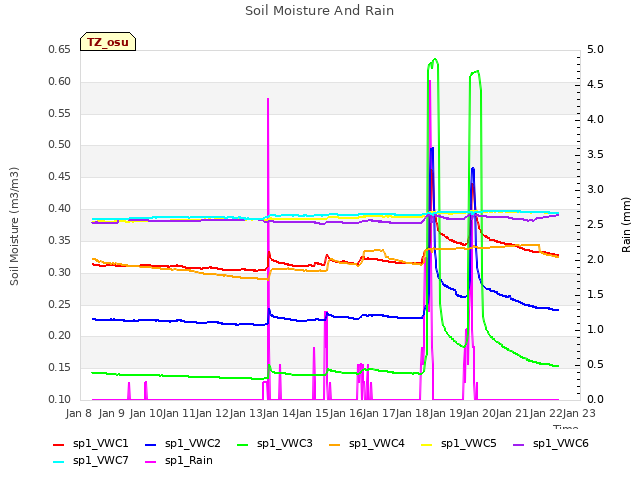The width and height of the screenshot is (640, 480).
Task: Click the purple sp1_VWC6 legend swatch
Action: (x=519, y=444)
